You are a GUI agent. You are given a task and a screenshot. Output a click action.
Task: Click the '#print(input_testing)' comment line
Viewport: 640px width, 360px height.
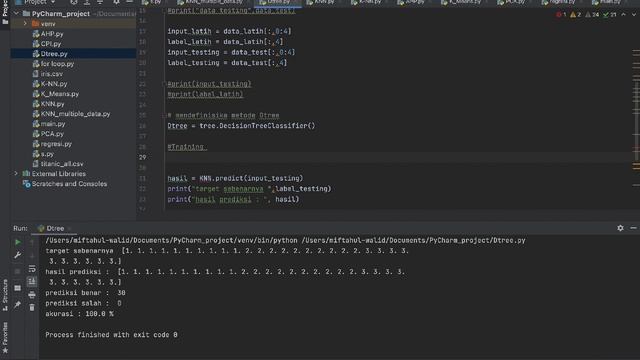pyautogui.click(x=209, y=84)
